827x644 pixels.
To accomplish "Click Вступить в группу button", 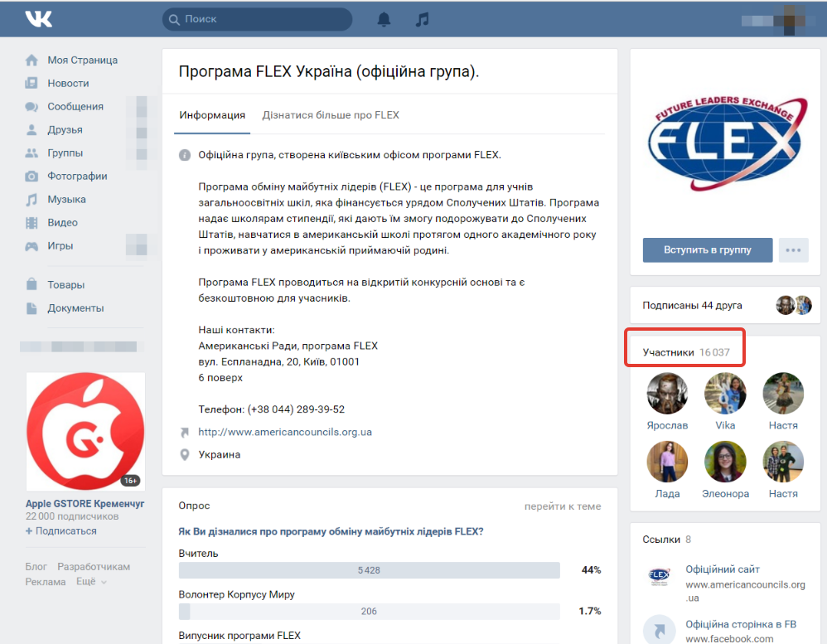I will point(708,250).
